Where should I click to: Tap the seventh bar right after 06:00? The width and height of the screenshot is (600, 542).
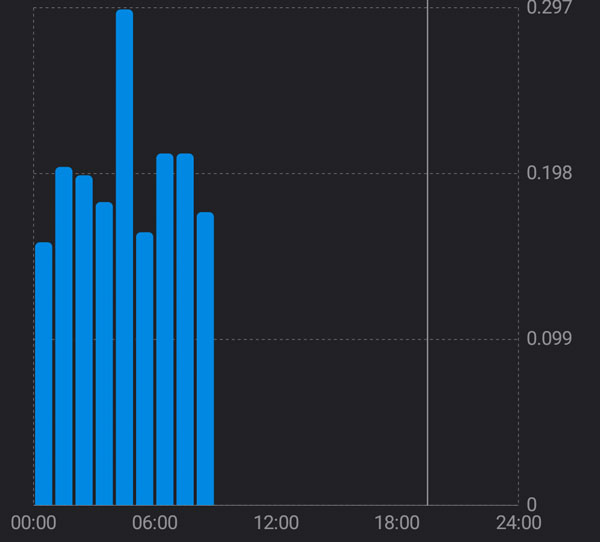[x=165, y=330]
